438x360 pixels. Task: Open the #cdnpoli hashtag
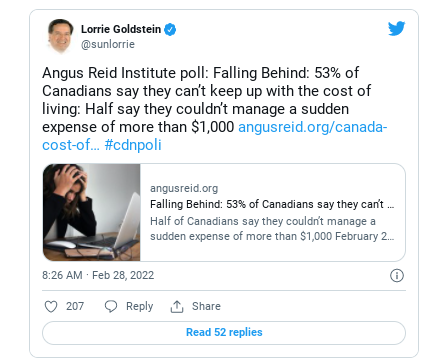click(x=133, y=145)
